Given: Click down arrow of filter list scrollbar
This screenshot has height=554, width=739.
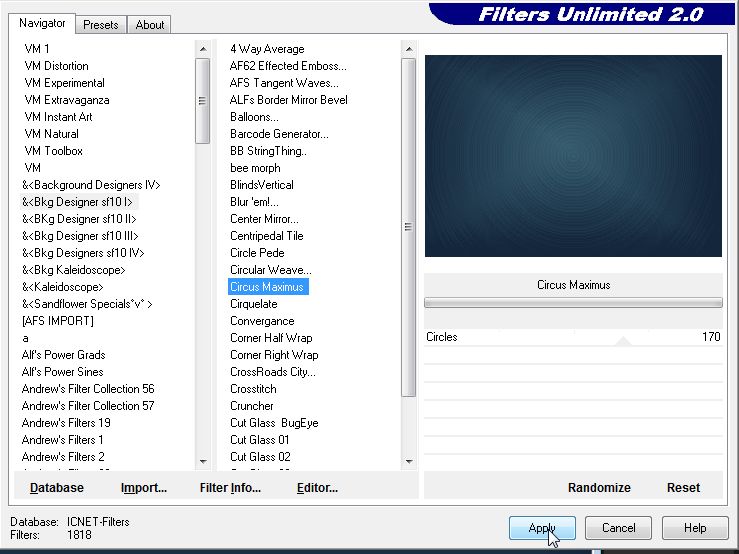Looking at the screenshot, I should point(409,461).
